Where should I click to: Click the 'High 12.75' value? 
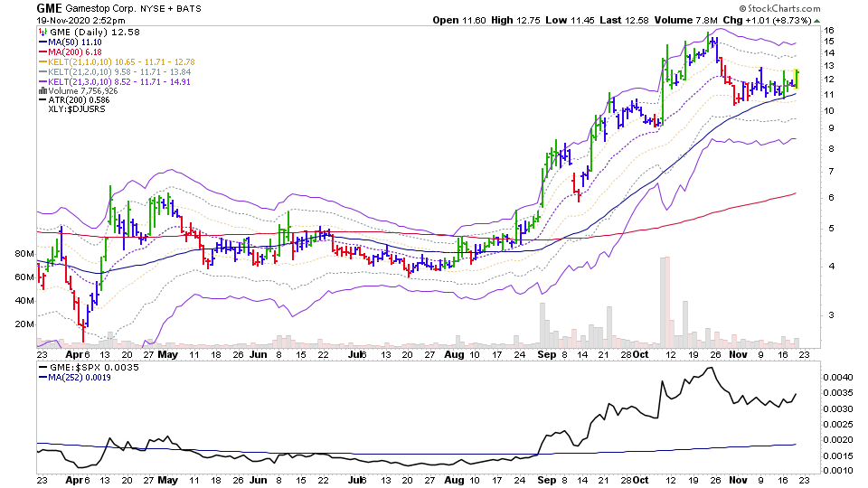515,21
